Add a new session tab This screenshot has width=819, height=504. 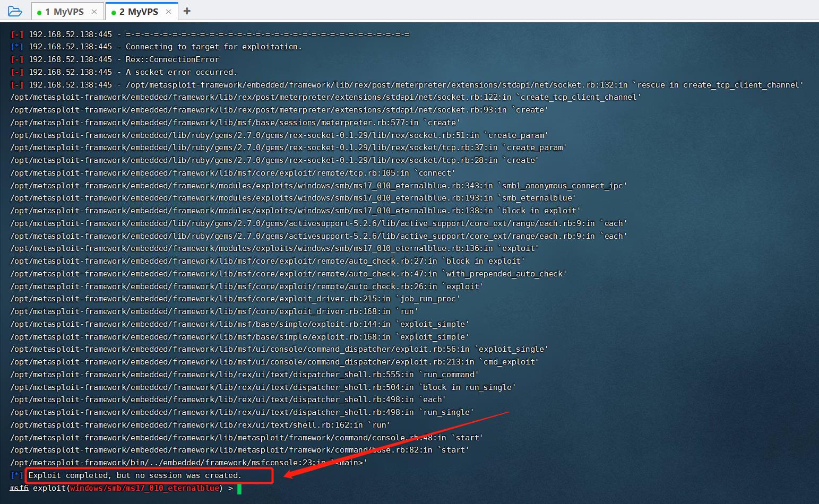pyautogui.click(x=187, y=11)
